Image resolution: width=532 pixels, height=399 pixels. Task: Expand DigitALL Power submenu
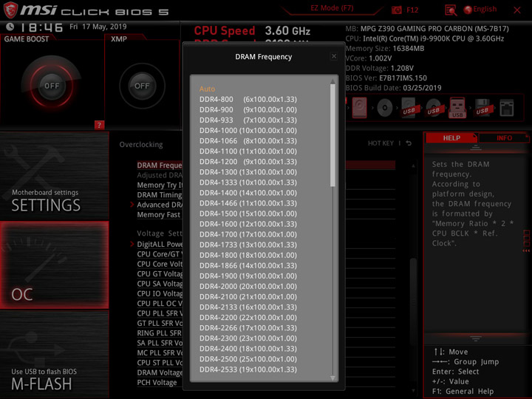click(160, 245)
